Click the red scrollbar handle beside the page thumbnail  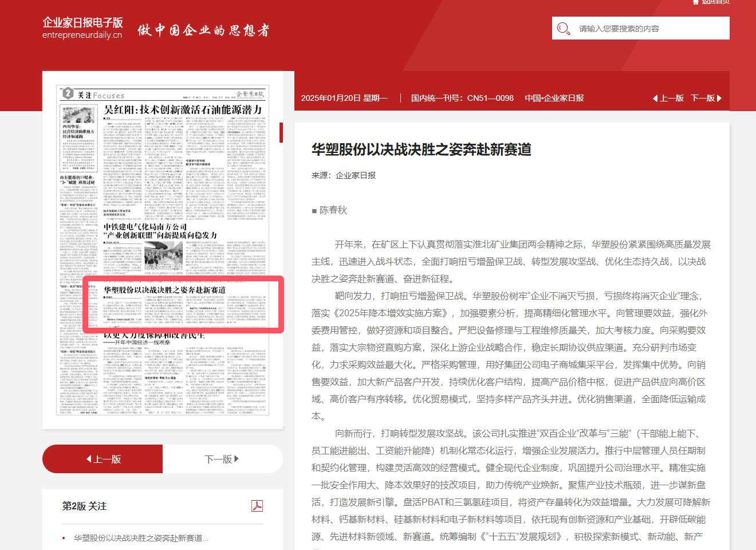[x=281, y=132]
